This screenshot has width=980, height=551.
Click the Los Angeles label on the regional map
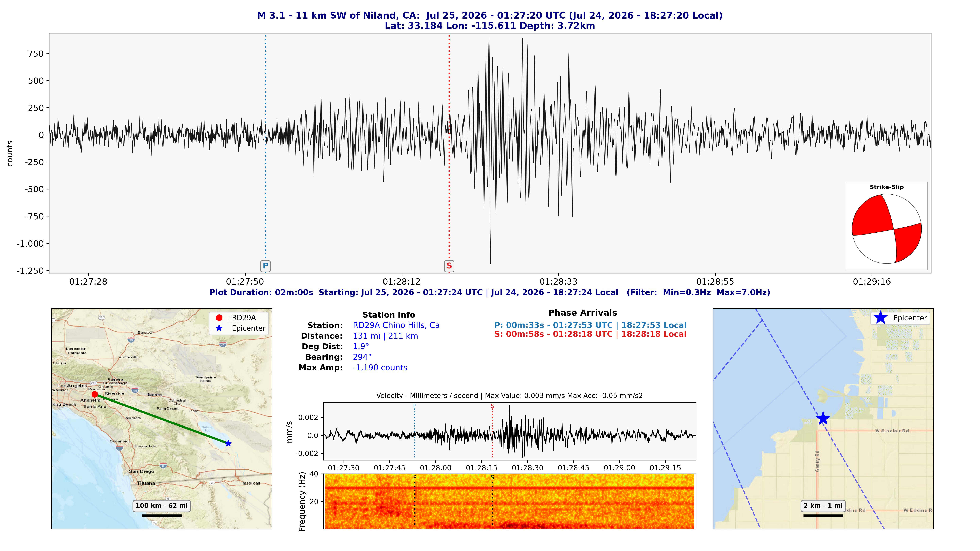tap(72, 386)
